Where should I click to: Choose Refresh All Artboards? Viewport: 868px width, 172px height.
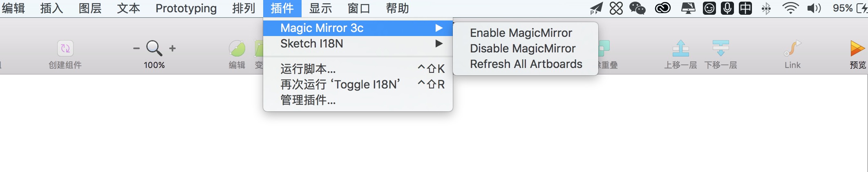[526, 64]
